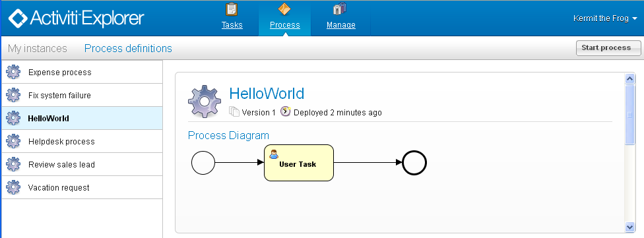Open the My instances sub-tab
The image size is (644, 238).
(38, 48)
